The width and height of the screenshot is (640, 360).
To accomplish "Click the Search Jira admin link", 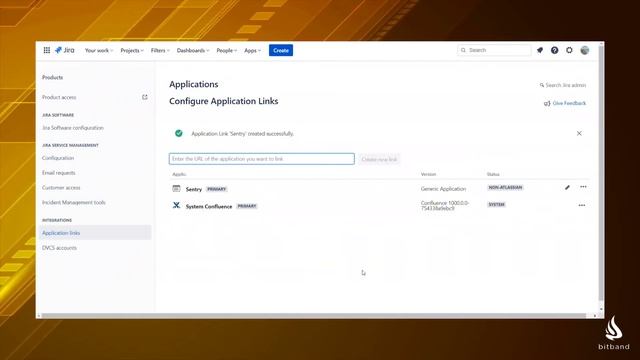I will [x=563, y=85].
